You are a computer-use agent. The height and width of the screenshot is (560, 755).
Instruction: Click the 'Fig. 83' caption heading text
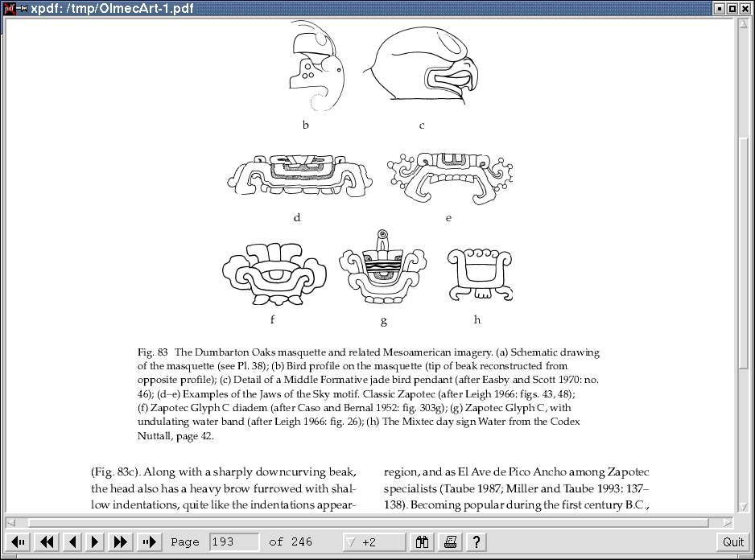point(153,352)
